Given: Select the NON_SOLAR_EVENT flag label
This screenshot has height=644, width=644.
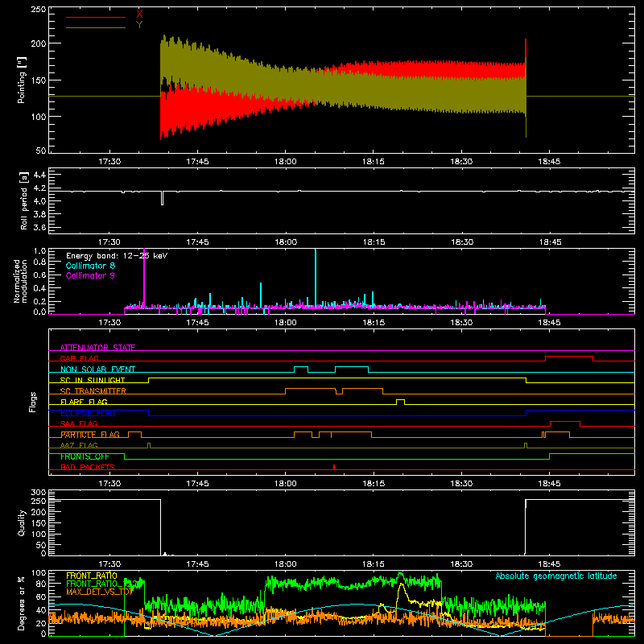Looking at the screenshot, I should [97, 369].
